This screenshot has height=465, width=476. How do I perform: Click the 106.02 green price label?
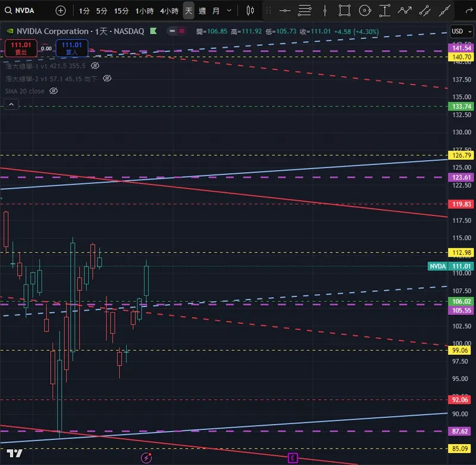(x=461, y=301)
